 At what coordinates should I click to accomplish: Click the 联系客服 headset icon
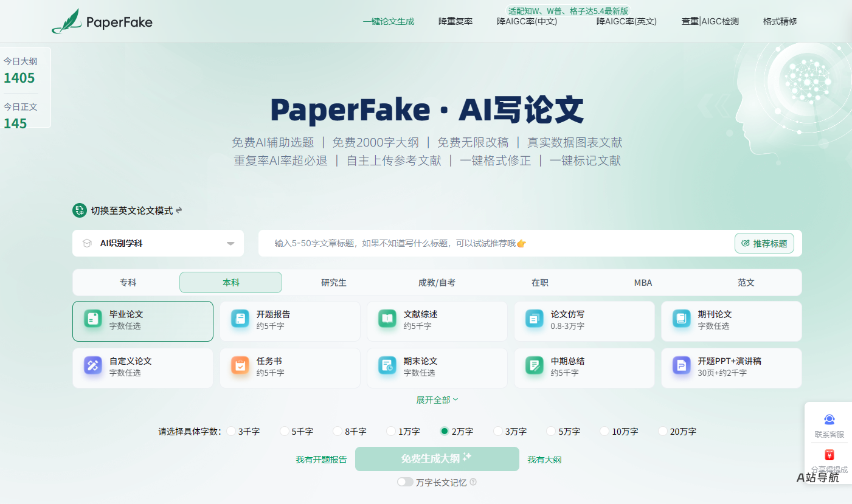coord(829,419)
